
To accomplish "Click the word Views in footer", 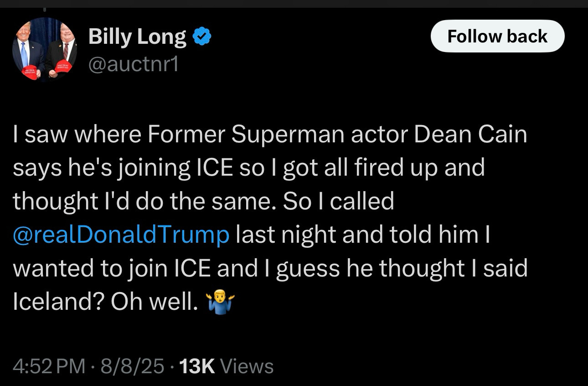I will click(247, 366).
